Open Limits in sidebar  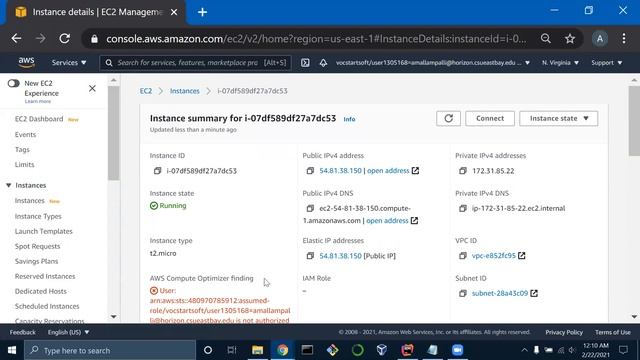[24, 165]
